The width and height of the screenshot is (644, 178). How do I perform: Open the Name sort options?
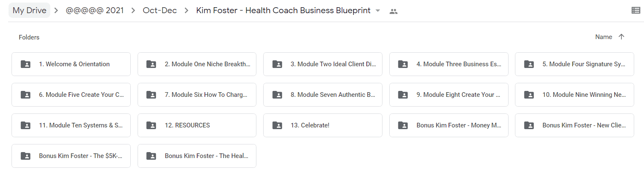604,37
